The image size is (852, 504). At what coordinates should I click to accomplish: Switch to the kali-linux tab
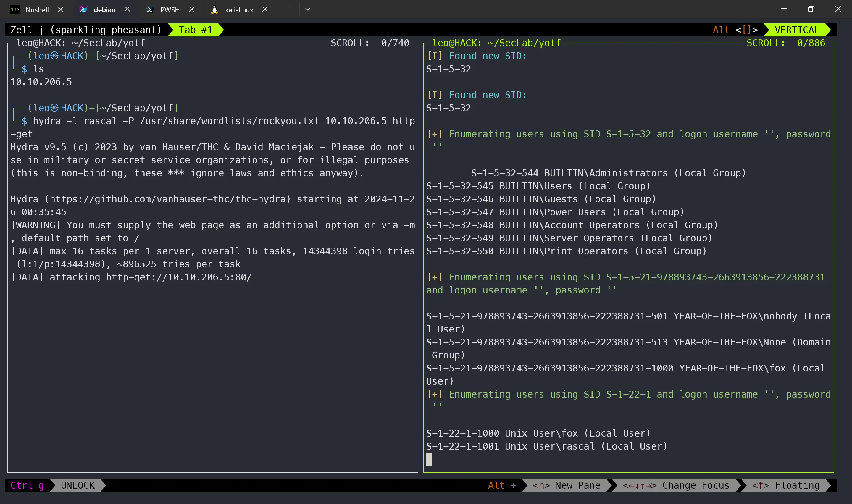[x=239, y=10]
